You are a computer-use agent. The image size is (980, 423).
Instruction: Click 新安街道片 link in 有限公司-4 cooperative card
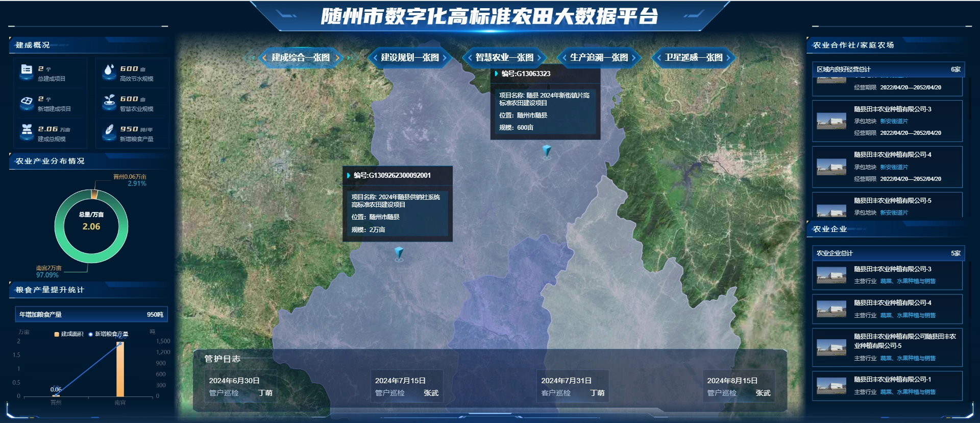click(x=894, y=168)
